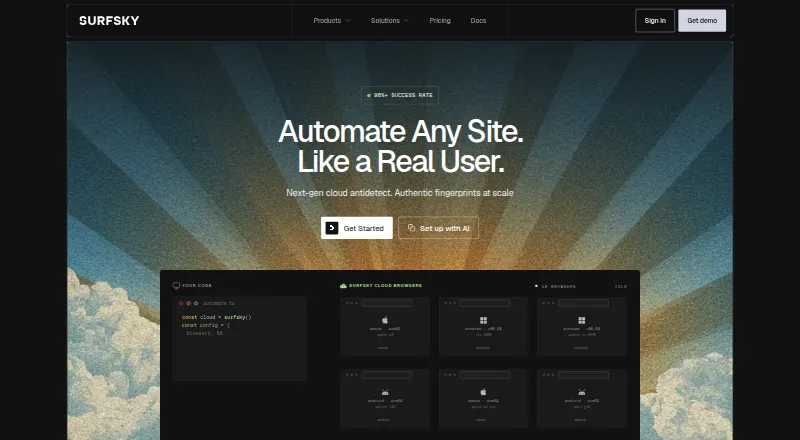Click Windows icon in top-middle browser card
The width and height of the screenshot is (800, 440).
483,320
